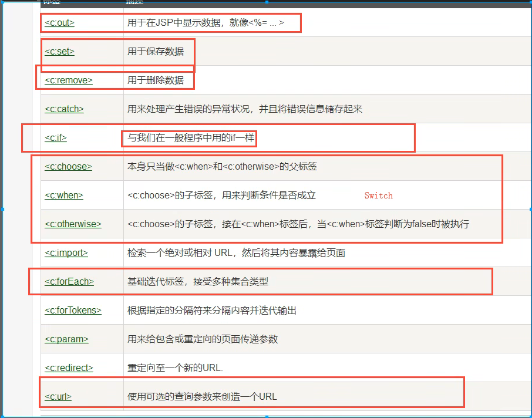Click the c:otherwise description mentioning false
This screenshot has width=532, height=418.
tap(298, 224)
